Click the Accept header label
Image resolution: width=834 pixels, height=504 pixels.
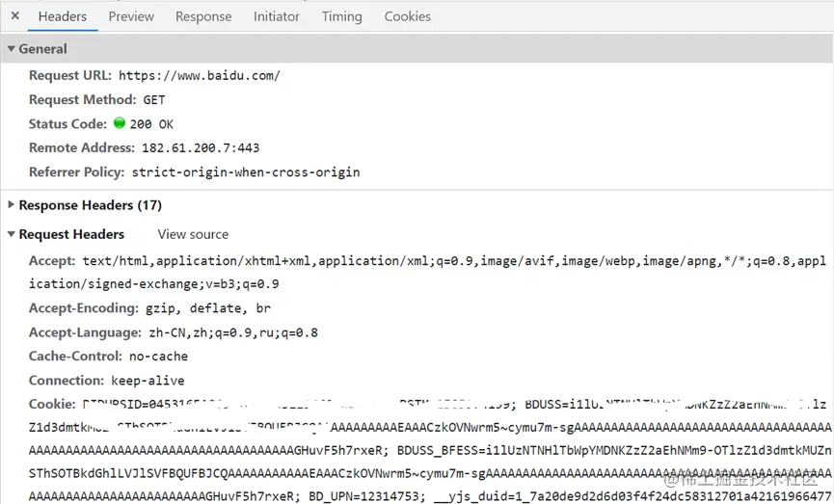point(52,261)
